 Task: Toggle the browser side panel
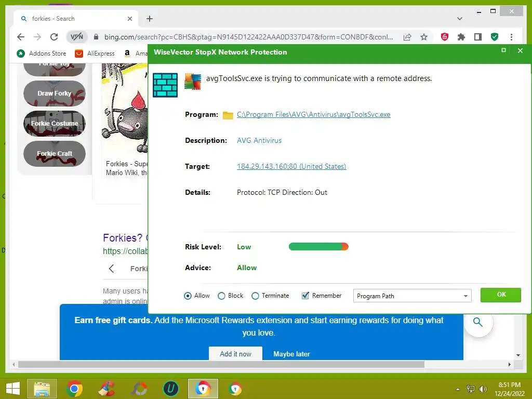478,37
